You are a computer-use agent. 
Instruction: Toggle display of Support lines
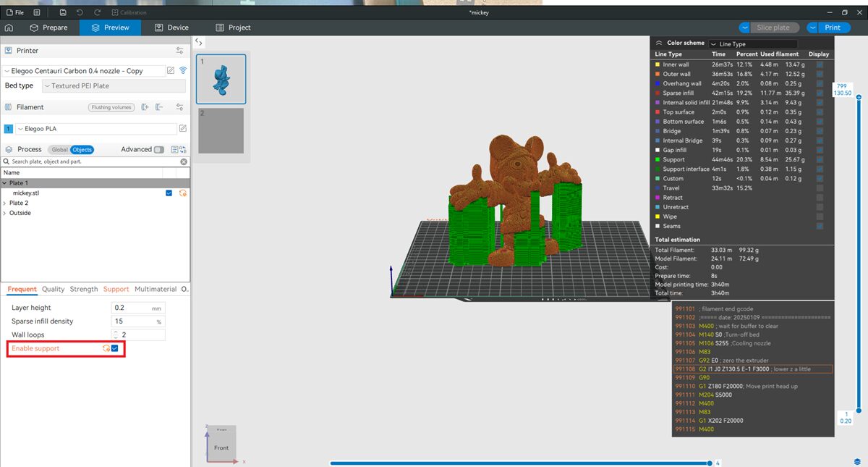tap(820, 159)
